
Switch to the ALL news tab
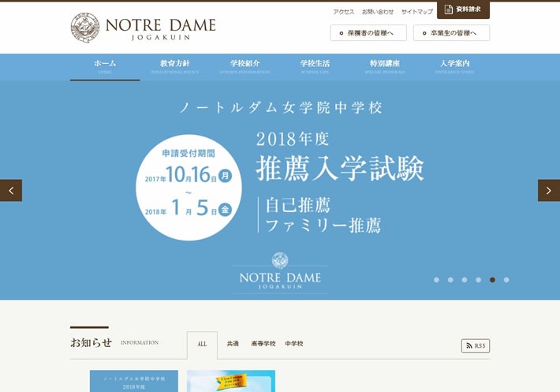click(x=202, y=345)
